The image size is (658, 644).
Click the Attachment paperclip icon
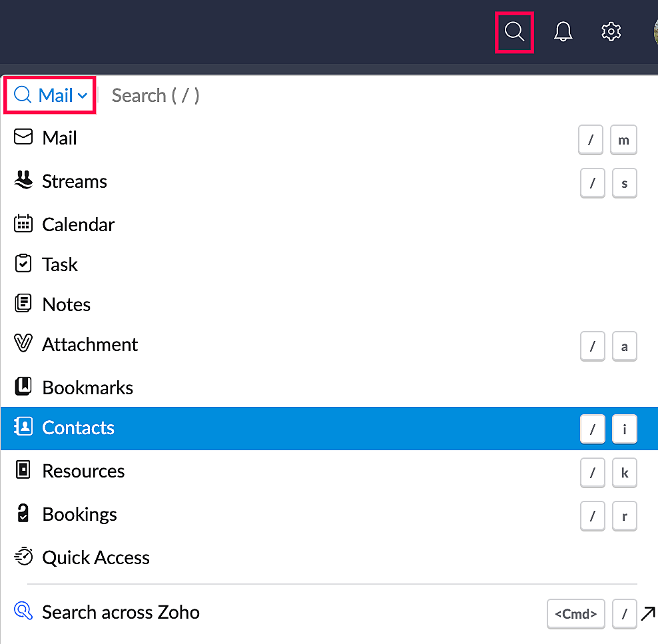[x=23, y=344]
